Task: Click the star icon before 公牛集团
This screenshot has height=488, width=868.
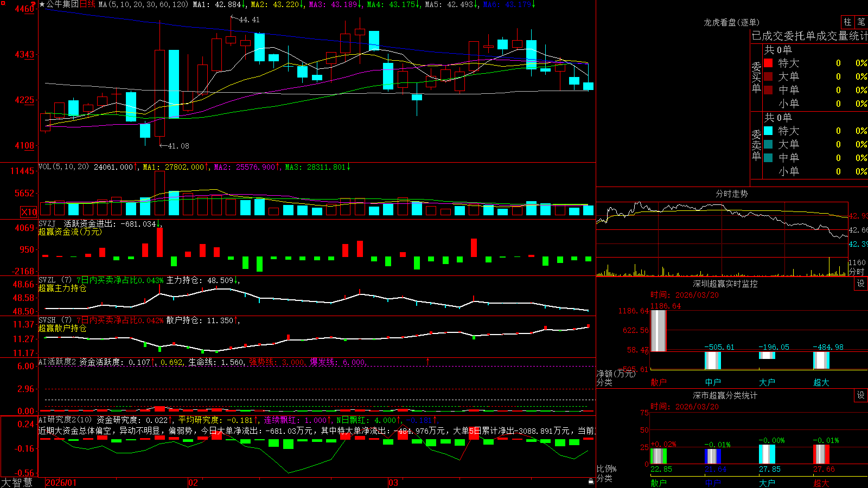Action: tap(42, 4)
